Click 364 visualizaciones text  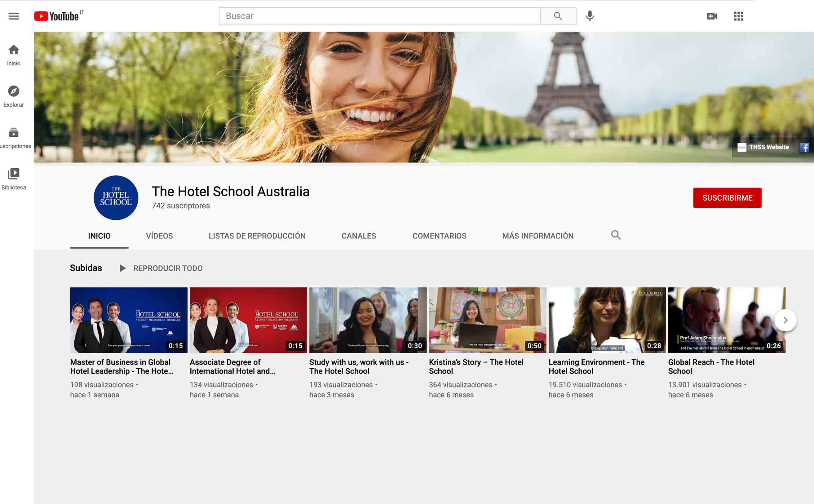pyautogui.click(x=461, y=385)
